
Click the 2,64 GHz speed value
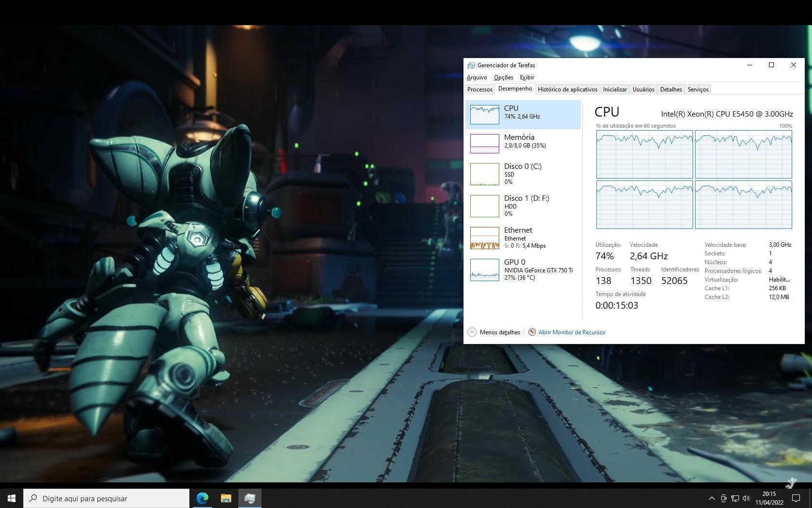pyautogui.click(x=649, y=256)
